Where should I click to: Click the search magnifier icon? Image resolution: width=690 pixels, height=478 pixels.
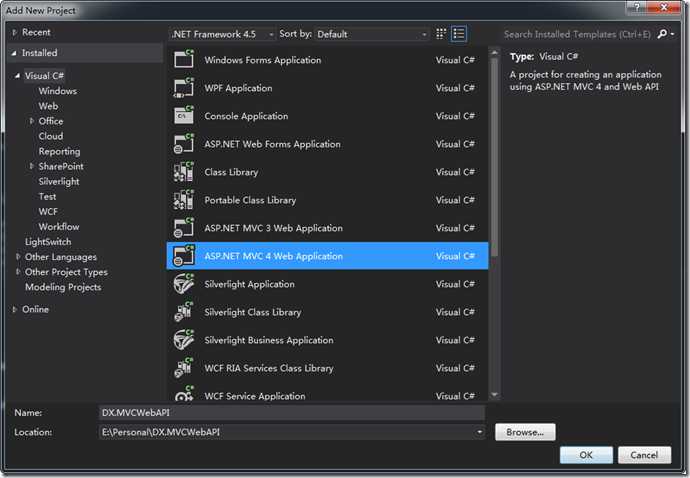pos(662,34)
